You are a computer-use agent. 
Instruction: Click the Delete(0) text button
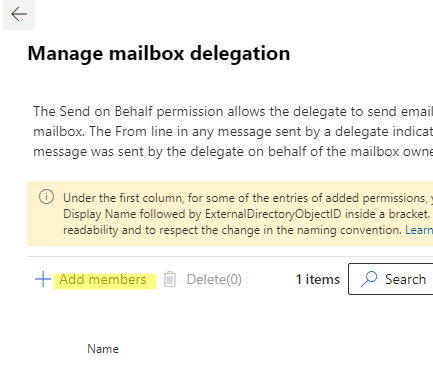point(214,279)
